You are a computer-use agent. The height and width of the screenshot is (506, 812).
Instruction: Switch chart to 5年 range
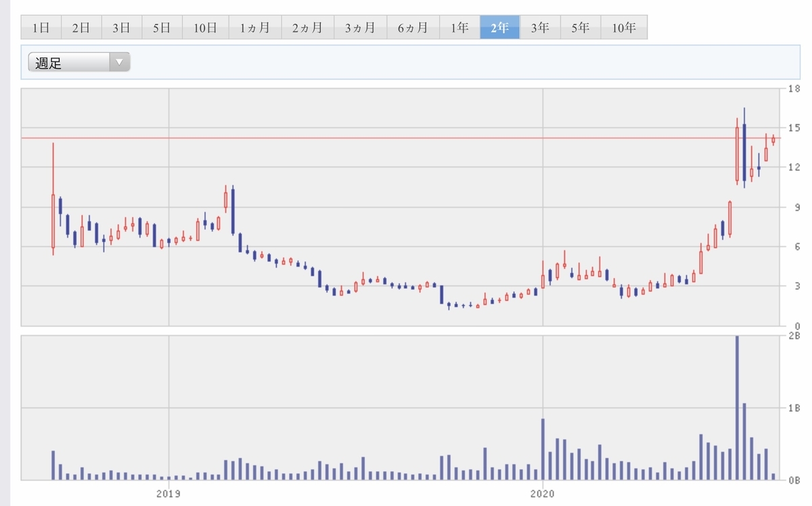[581, 28]
